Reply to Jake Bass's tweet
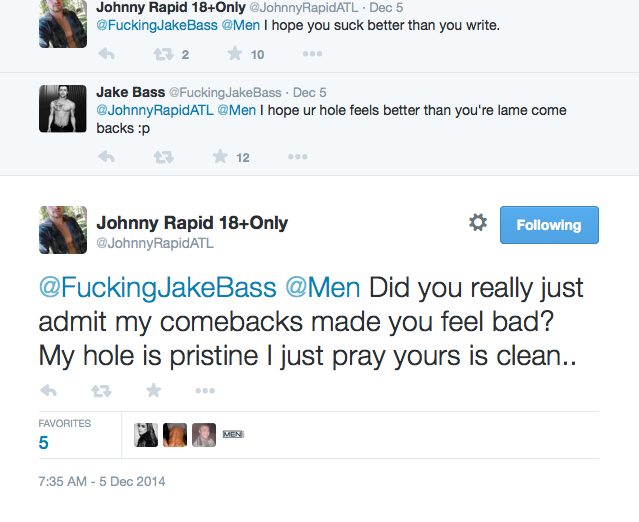The width and height of the screenshot is (639, 522). pos(106,156)
